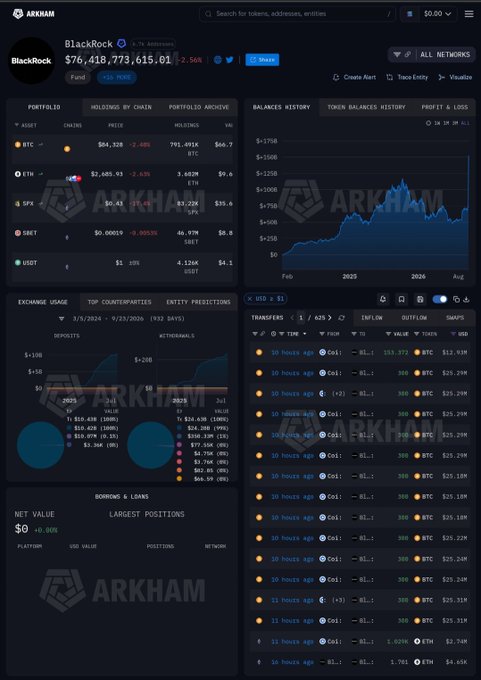Open the hamburger menu
Image resolution: width=481 pixels, height=680 pixels.
click(469, 14)
